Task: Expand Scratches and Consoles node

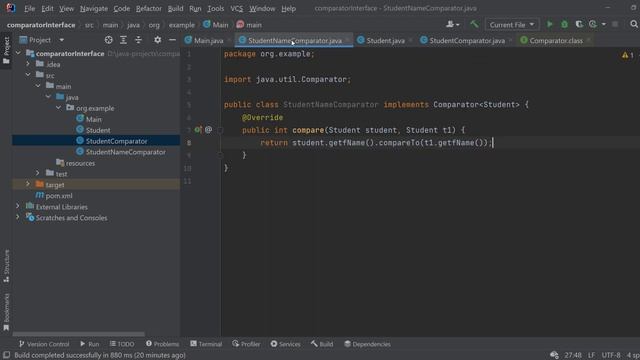Action: pos(18,218)
